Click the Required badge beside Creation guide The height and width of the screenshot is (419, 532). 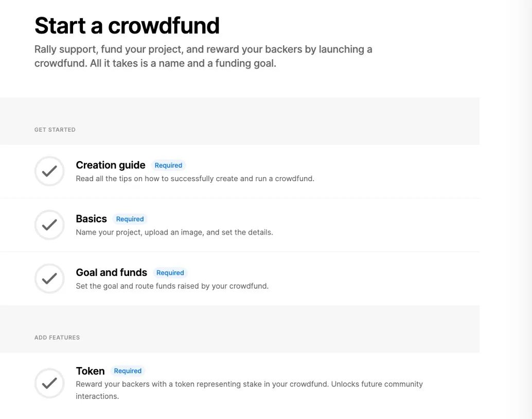click(168, 166)
